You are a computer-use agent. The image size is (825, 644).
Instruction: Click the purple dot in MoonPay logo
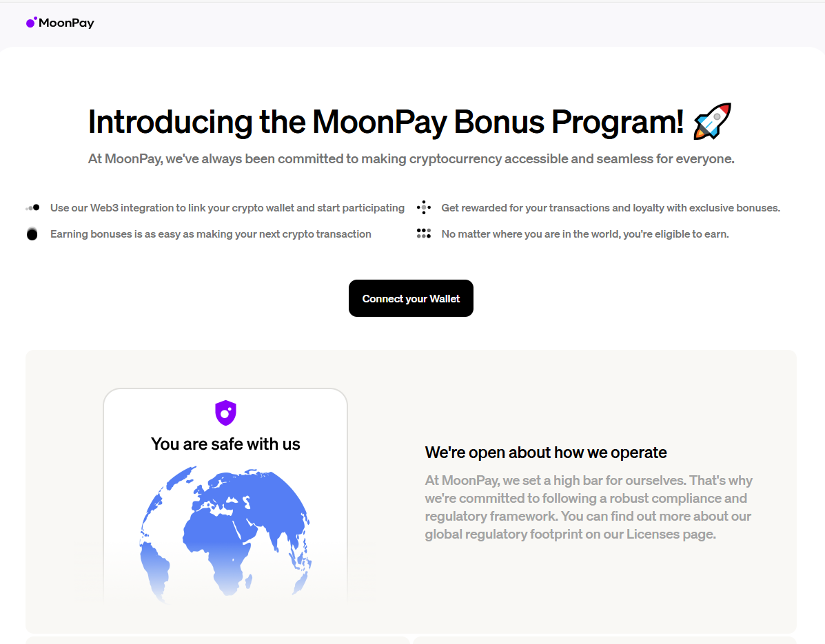pos(30,23)
